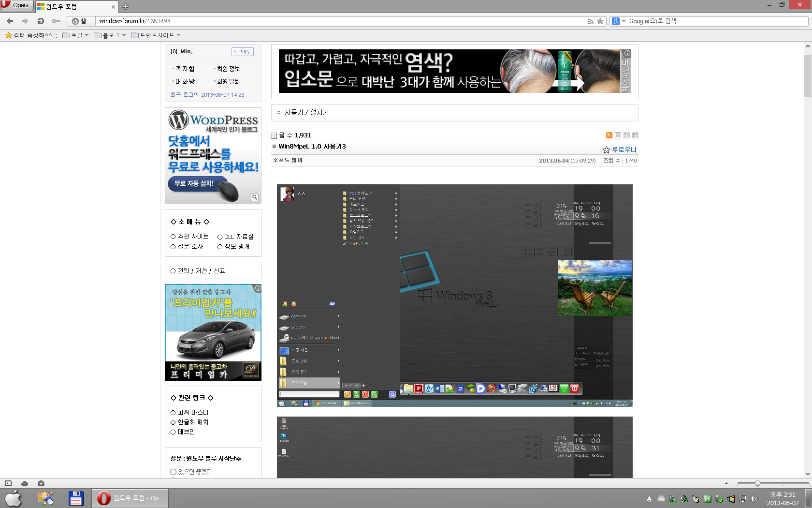Click the page vertical scrollbar thumb

tap(808, 76)
